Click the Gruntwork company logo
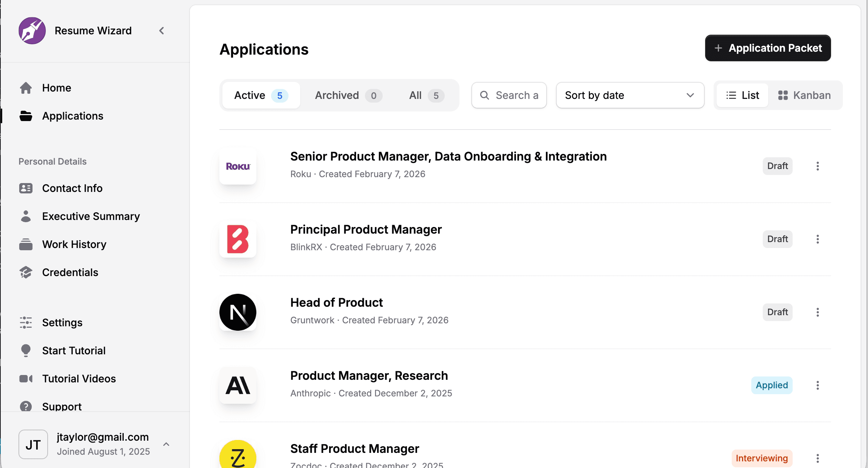 238,312
